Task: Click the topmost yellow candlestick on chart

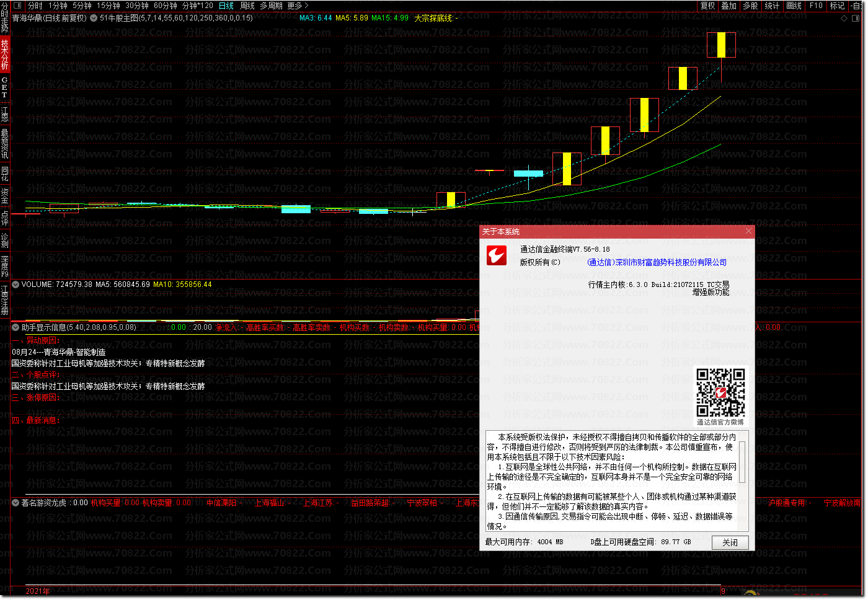Action: [721, 45]
